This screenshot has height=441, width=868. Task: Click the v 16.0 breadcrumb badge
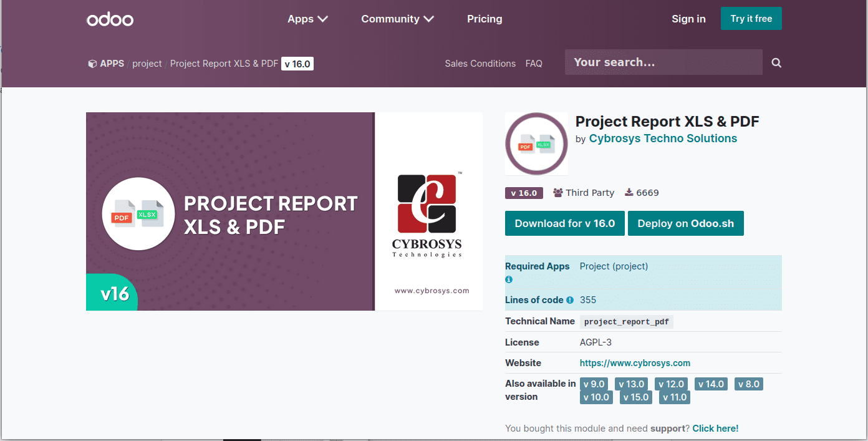(x=297, y=64)
